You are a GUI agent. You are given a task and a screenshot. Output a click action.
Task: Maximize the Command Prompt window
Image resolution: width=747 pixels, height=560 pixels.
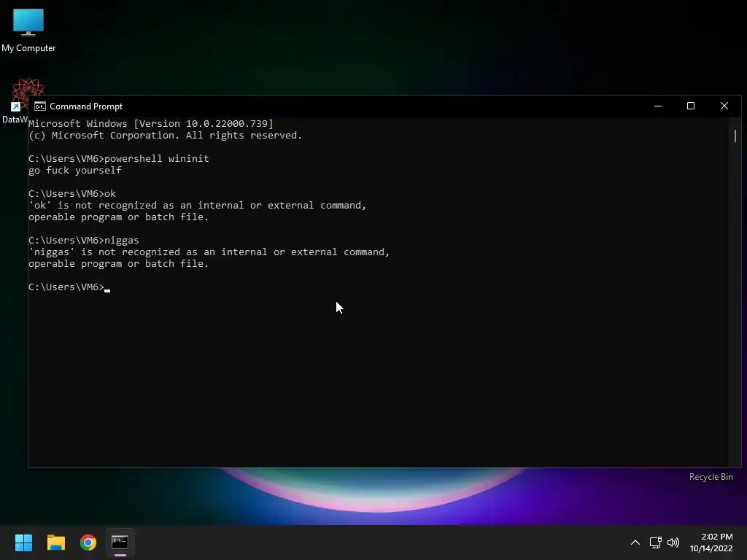coord(691,106)
